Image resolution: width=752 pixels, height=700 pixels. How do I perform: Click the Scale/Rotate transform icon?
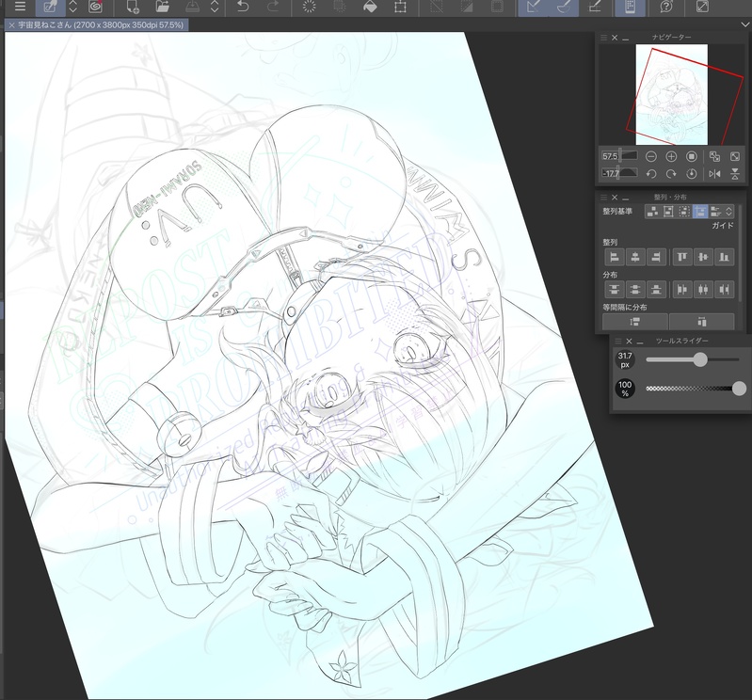coord(400,7)
